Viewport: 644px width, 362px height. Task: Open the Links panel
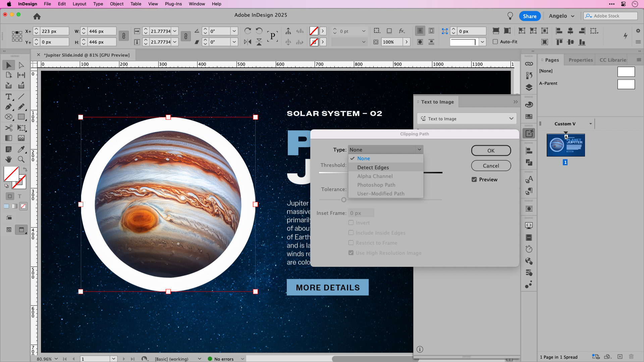pos(529,63)
